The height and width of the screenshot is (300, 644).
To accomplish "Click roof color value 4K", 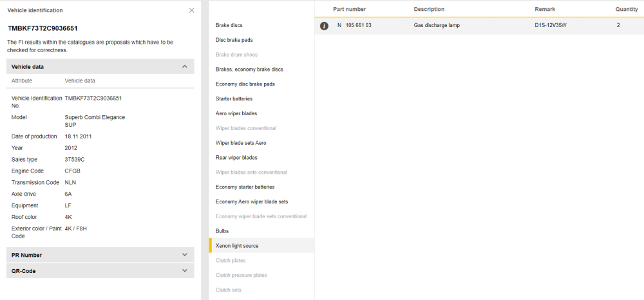I will [68, 217].
